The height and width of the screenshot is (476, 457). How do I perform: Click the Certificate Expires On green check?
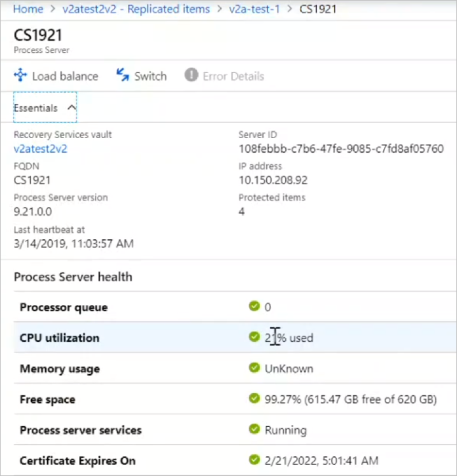(254, 459)
